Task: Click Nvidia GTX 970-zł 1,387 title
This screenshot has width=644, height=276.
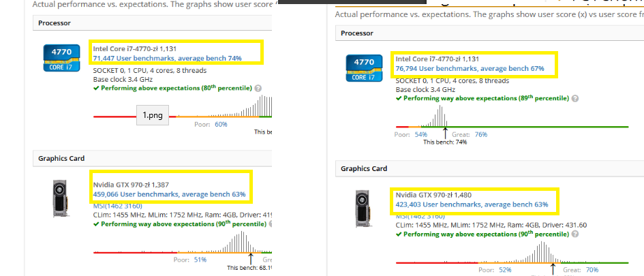Action: tap(131, 185)
